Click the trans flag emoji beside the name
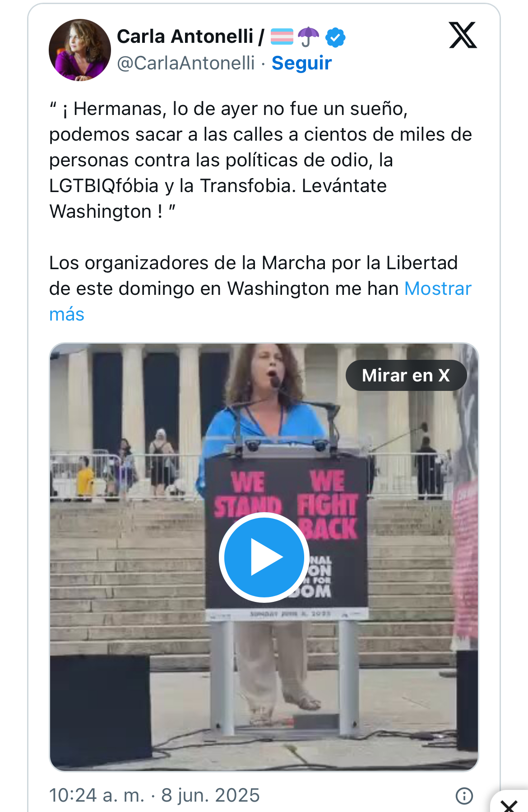The width and height of the screenshot is (528, 812). click(x=282, y=37)
